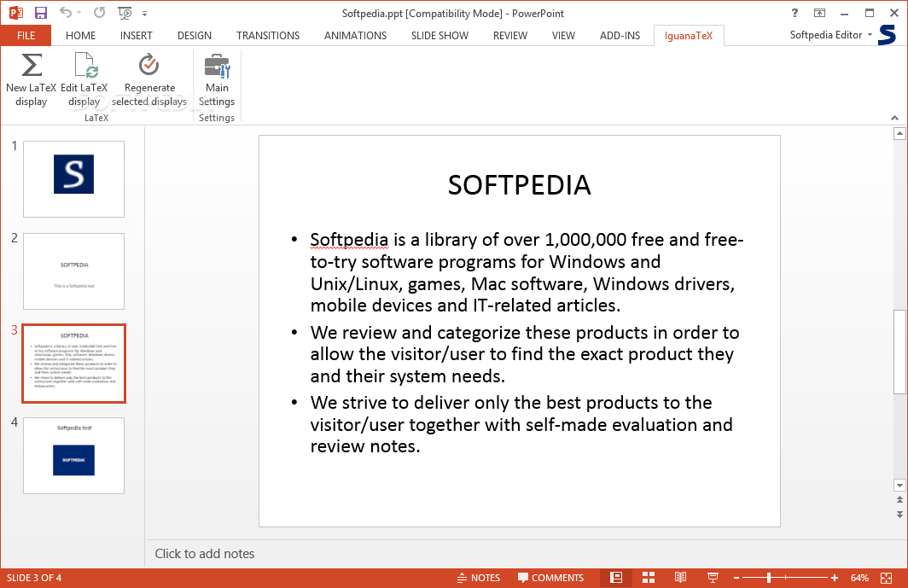Go to Next Slide double arrow
The width and height of the screenshot is (908, 588).
click(x=899, y=514)
